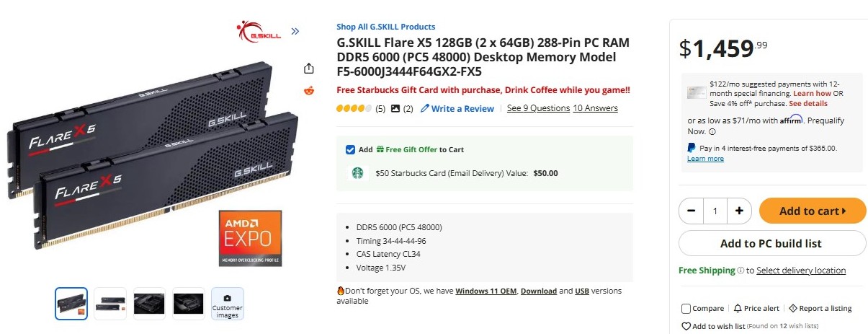Decrease quantity with the minus button

pyautogui.click(x=692, y=211)
